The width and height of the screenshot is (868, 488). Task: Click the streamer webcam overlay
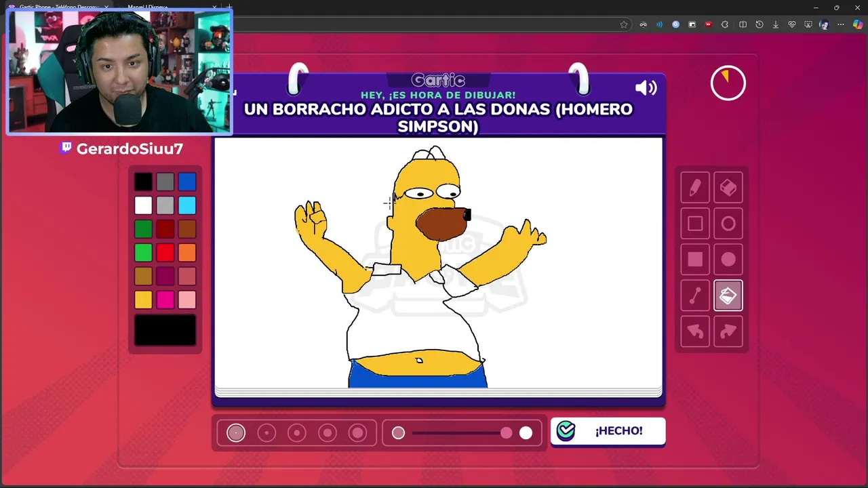pyautogui.click(x=119, y=71)
